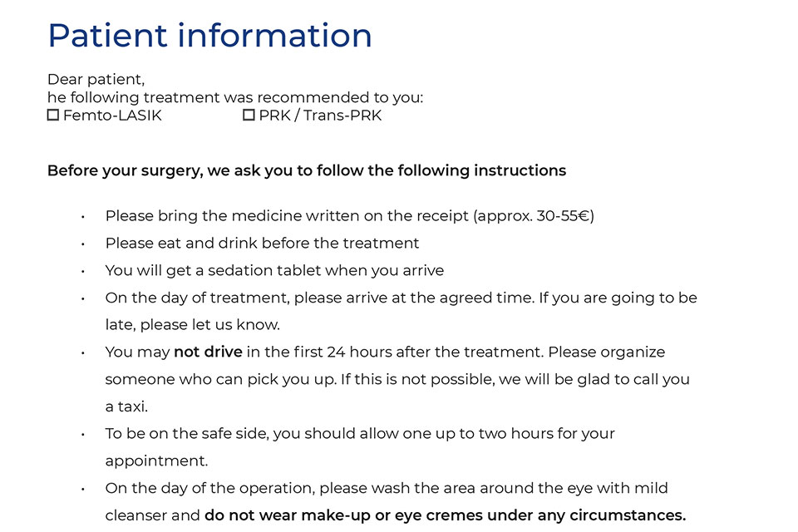Click the "late, please let us know." line
This screenshot has width=798, height=532.
(x=193, y=325)
